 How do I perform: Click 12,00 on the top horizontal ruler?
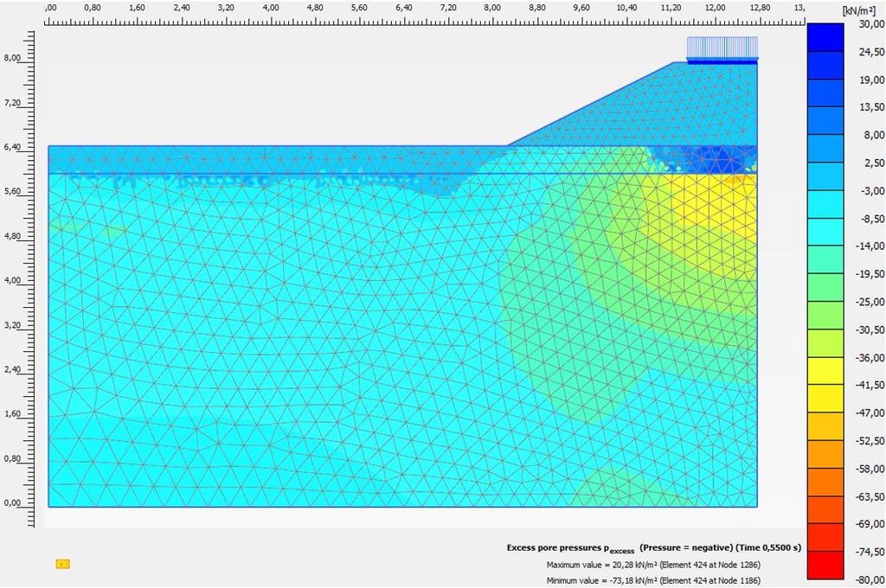(715, 8)
